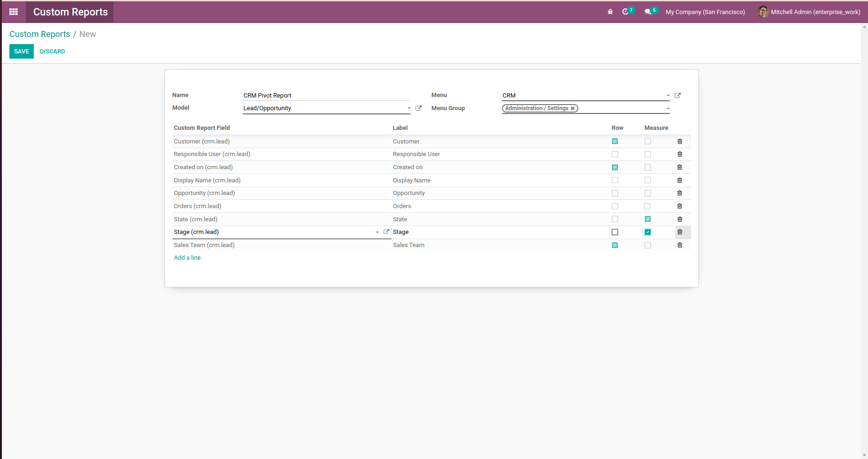
Task: Open external link beside Stage (crm.lead)
Action: click(387, 232)
